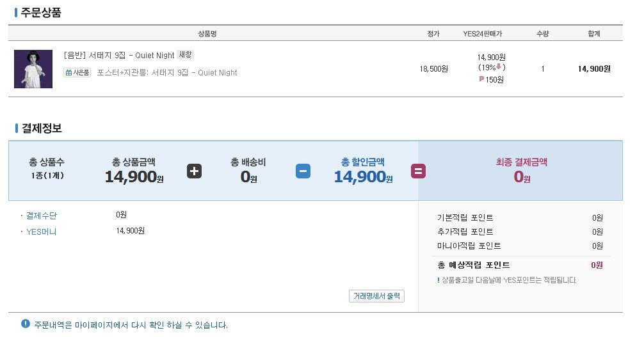This screenshot has width=644, height=337.
Task: Click the 마이페이지 order history notice text
Action: (131, 325)
